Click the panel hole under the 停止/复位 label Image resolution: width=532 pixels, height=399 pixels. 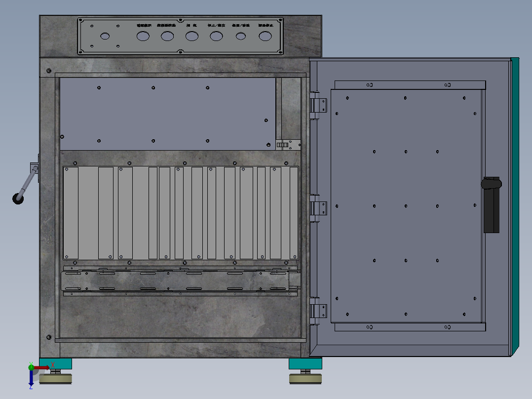216,36
